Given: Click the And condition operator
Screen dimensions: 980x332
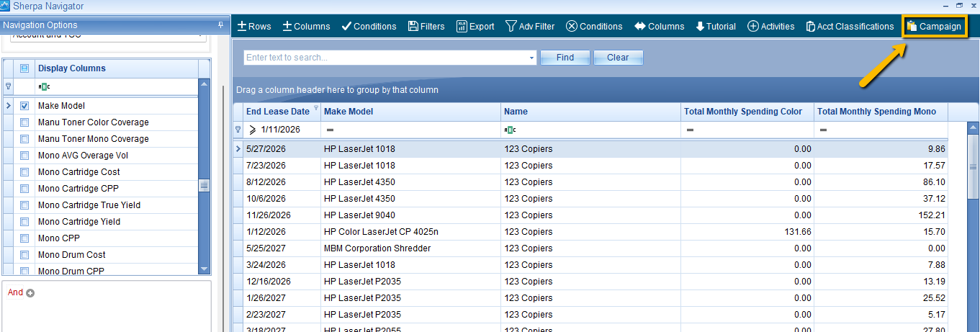Looking at the screenshot, I should tap(15, 292).
